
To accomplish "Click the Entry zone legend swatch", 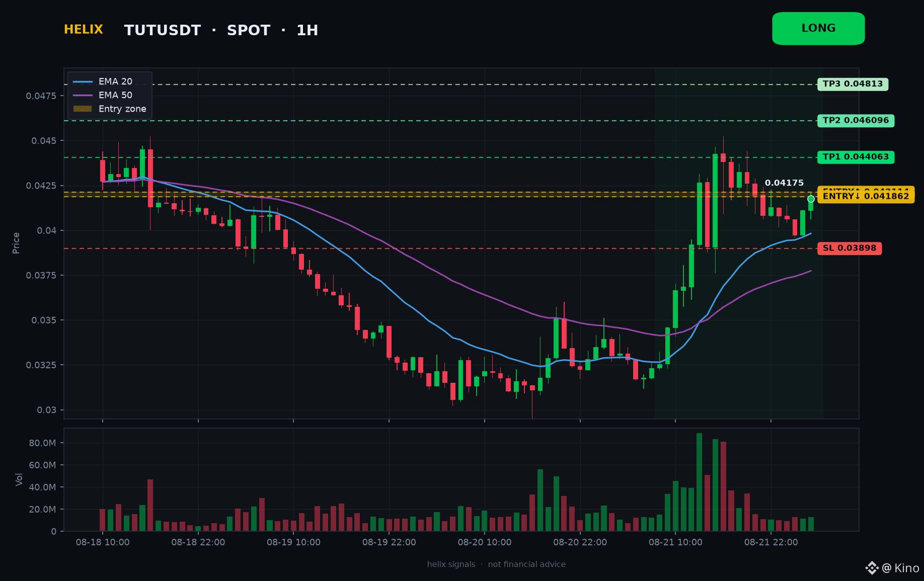I will pos(83,109).
